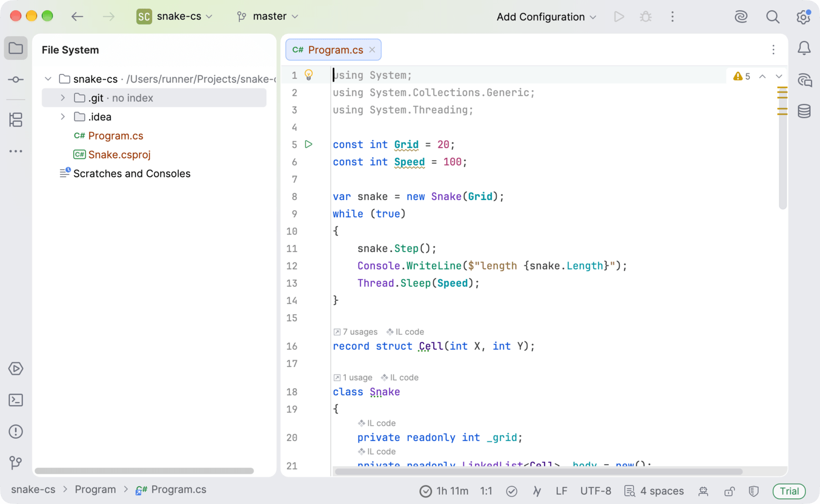
Task: Close the Program.cs editor tab
Action: tap(372, 50)
